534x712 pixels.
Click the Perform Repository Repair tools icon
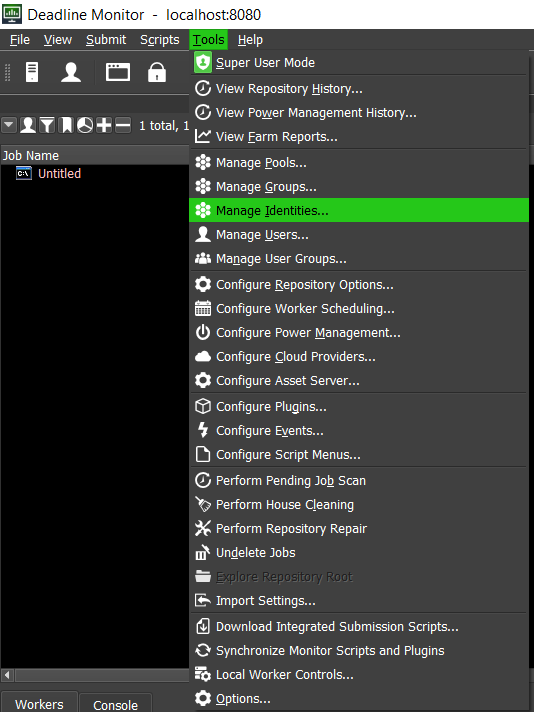[x=203, y=529]
